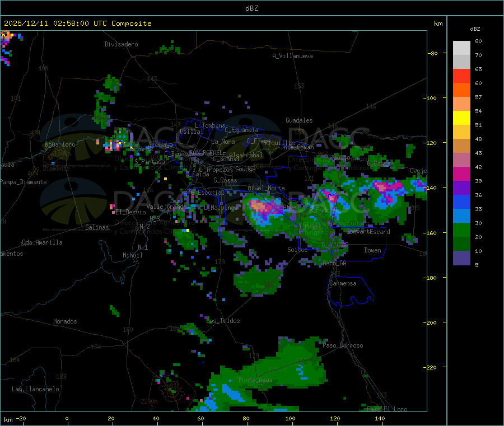
Task: Click the dBZ title at the top
Action: point(251,8)
